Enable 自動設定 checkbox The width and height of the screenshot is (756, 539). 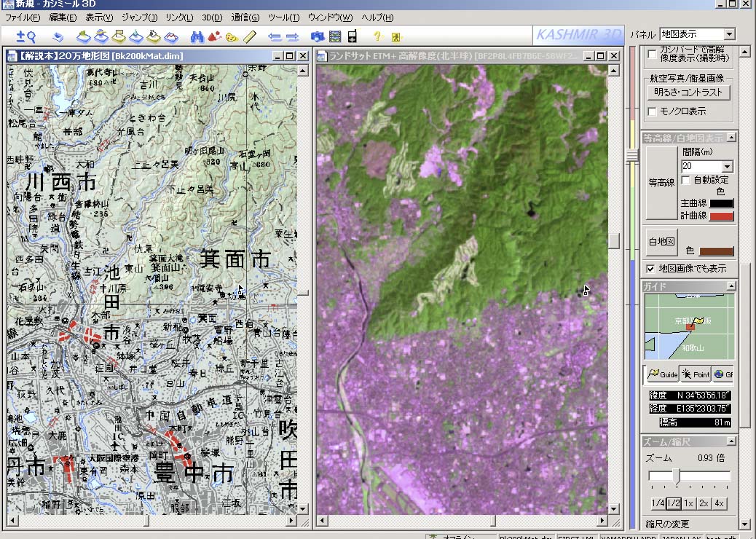(685, 181)
